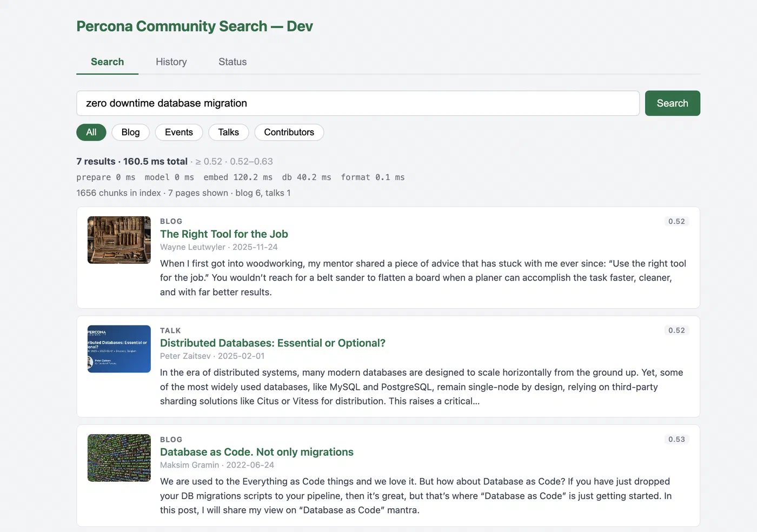
Task: Click the excerpt under Database as Code post
Action: [416, 496]
